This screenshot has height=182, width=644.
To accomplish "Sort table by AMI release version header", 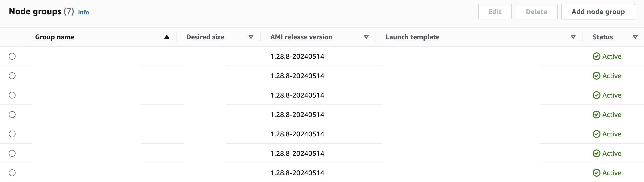I will coord(301,37).
